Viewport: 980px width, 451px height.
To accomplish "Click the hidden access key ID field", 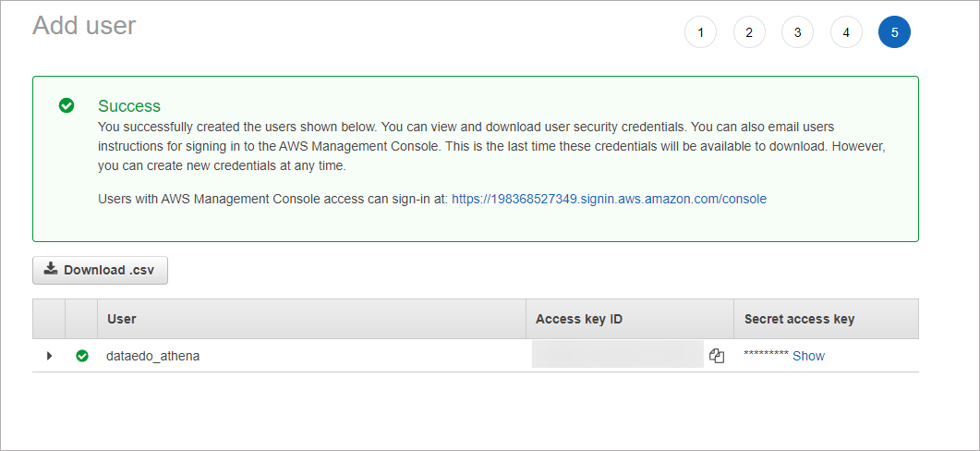I will point(617,355).
